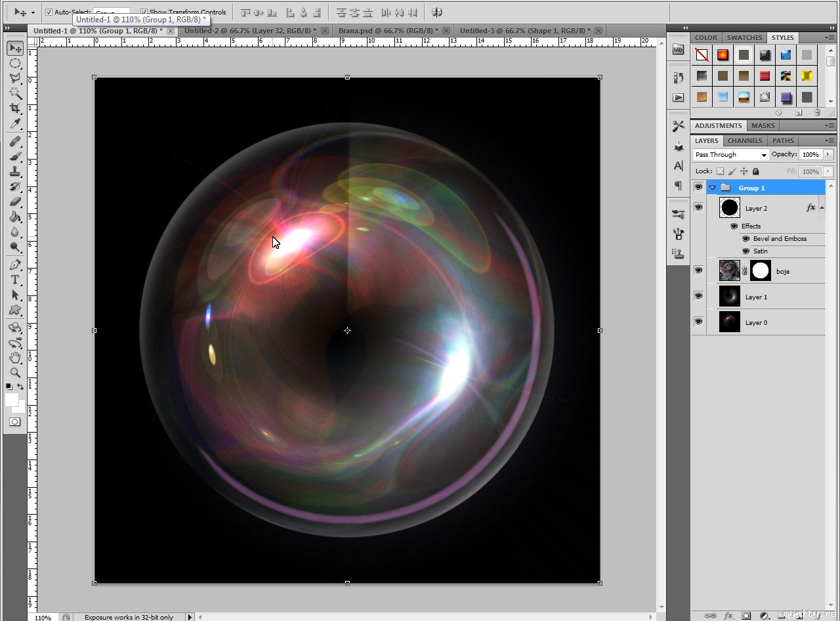Choose the Pen tool
This screenshot has width=840, height=621.
(15, 265)
